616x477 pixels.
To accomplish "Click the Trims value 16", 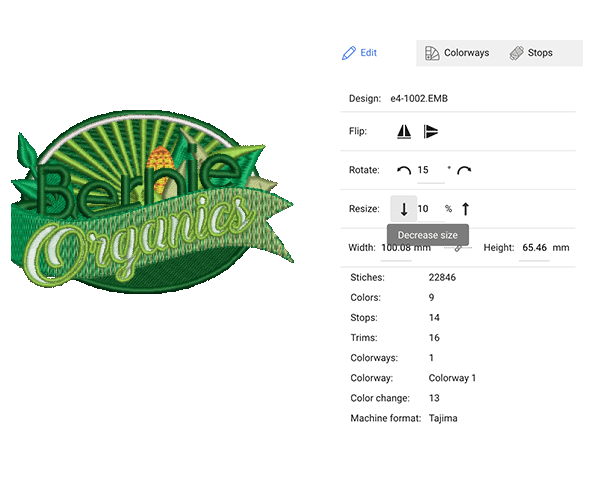I will [x=434, y=338].
